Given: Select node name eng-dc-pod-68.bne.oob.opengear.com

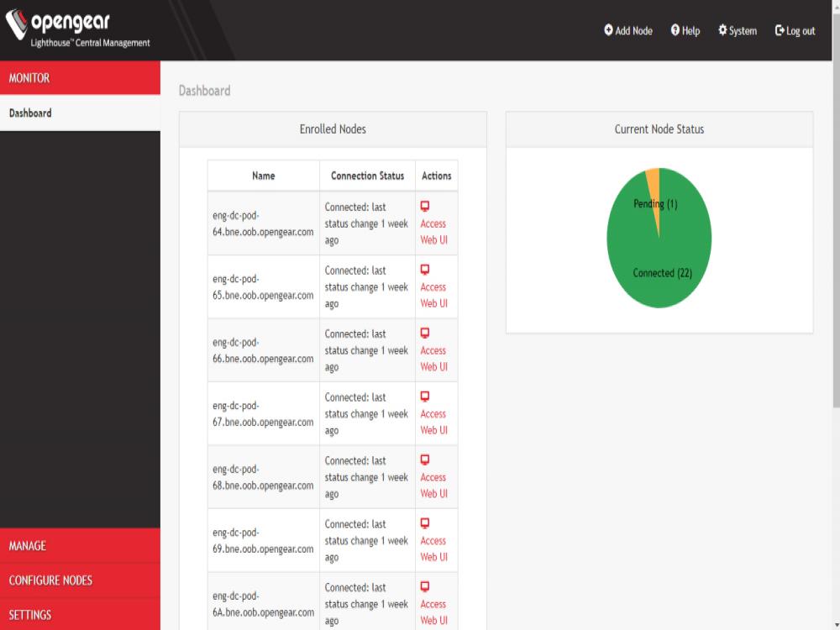Looking at the screenshot, I should click(263, 477).
